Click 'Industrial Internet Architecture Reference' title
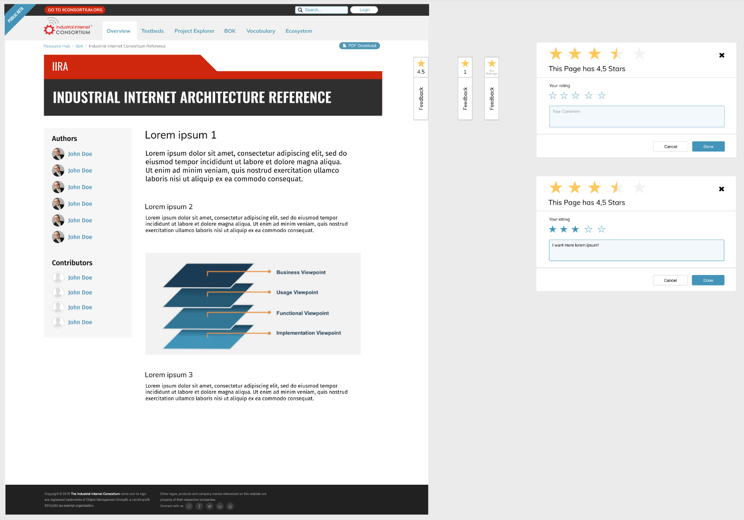 point(192,97)
